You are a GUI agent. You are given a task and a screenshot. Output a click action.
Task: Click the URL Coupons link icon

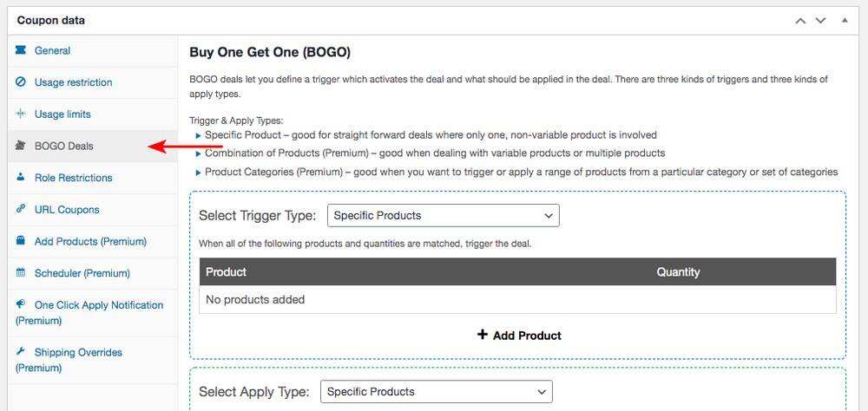21,209
